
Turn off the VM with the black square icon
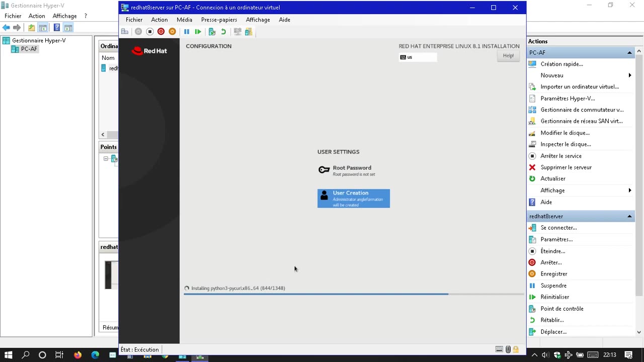(x=150, y=32)
